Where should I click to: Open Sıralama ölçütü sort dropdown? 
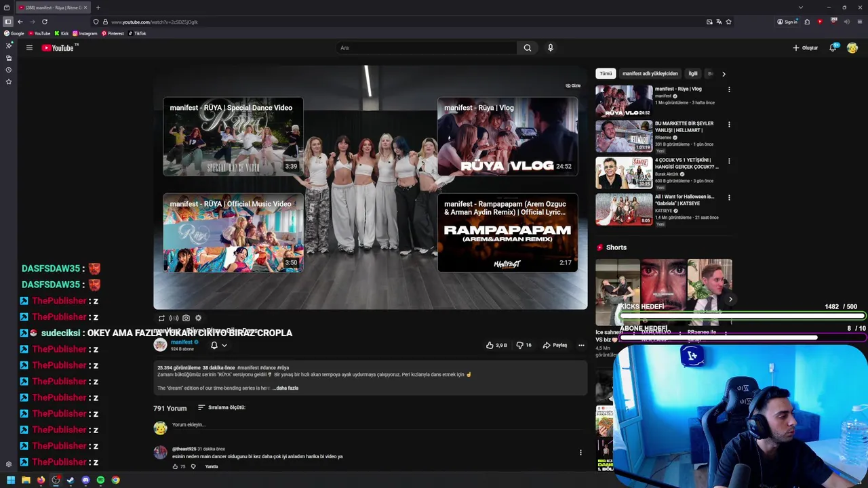click(222, 407)
